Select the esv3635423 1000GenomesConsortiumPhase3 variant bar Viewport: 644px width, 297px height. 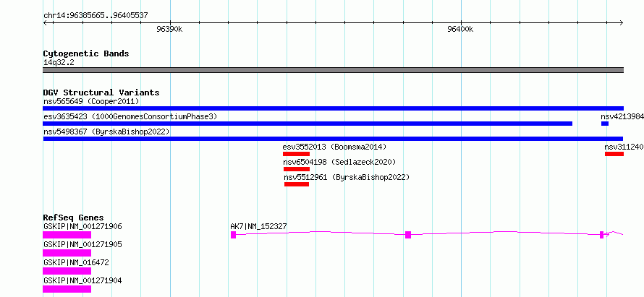tap(308, 124)
